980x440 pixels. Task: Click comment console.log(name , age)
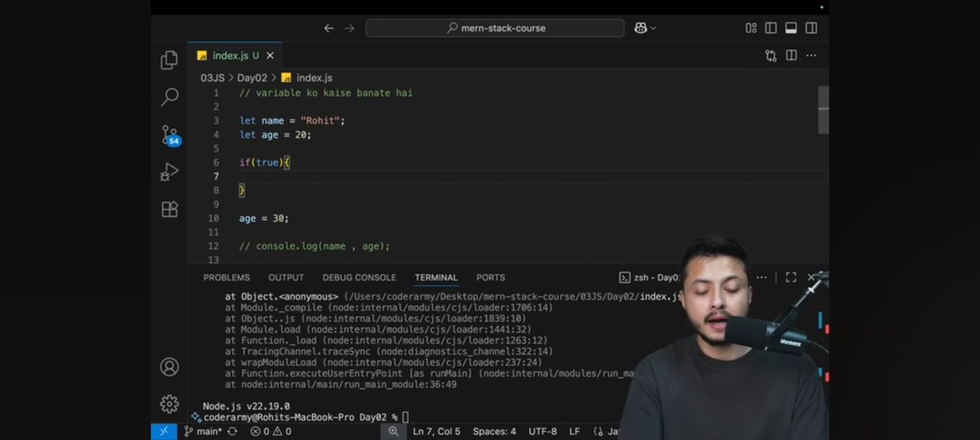(x=314, y=246)
